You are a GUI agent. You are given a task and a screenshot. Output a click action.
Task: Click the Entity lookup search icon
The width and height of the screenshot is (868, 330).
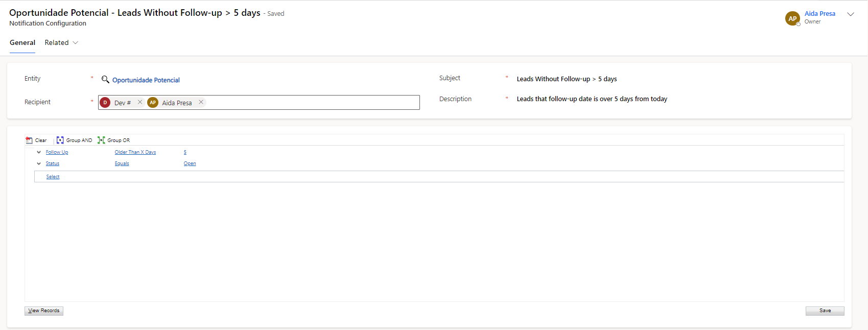coord(105,80)
